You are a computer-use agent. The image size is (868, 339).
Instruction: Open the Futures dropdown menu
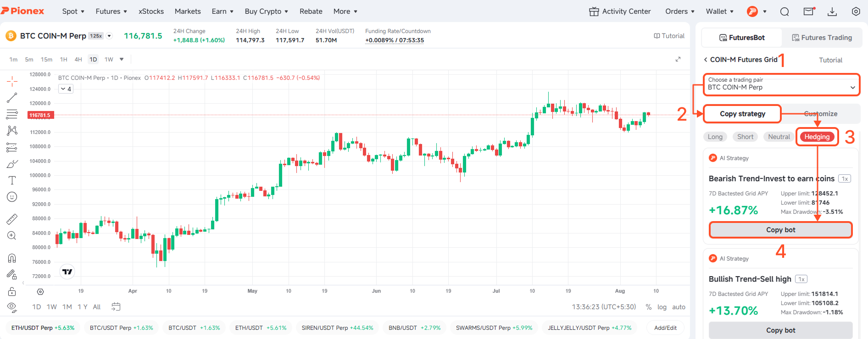click(111, 11)
